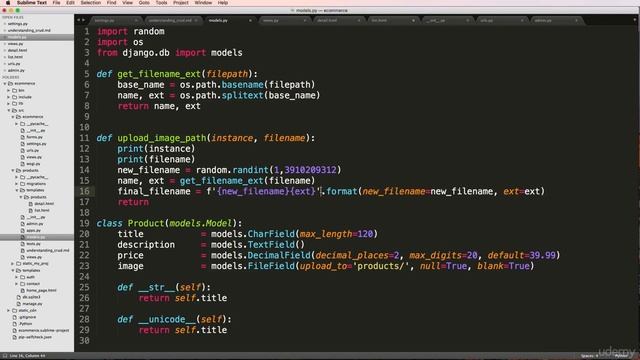Click the migrations folder icon
The width and height of the screenshot is (640, 360).
pyautogui.click(x=22, y=184)
